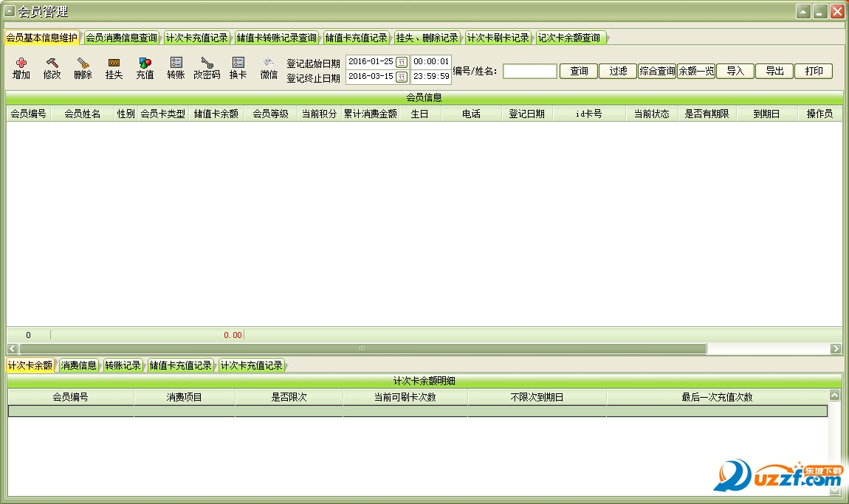The image size is (849, 504).
Task: Click the 综合查询 button
Action: tap(657, 71)
